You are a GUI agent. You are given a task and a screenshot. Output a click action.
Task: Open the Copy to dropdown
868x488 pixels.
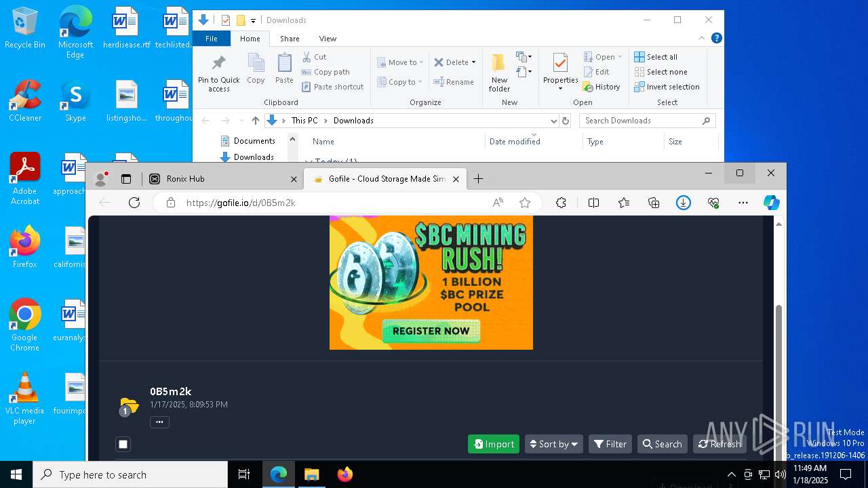coord(400,82)
